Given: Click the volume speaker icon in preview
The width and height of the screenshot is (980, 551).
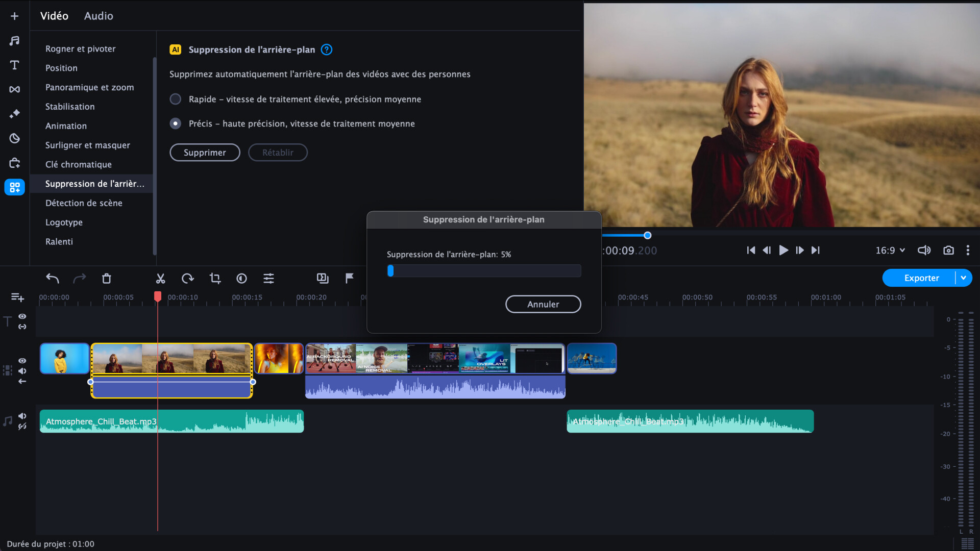Looking at the screenshot, I should [x=924, y=250].
